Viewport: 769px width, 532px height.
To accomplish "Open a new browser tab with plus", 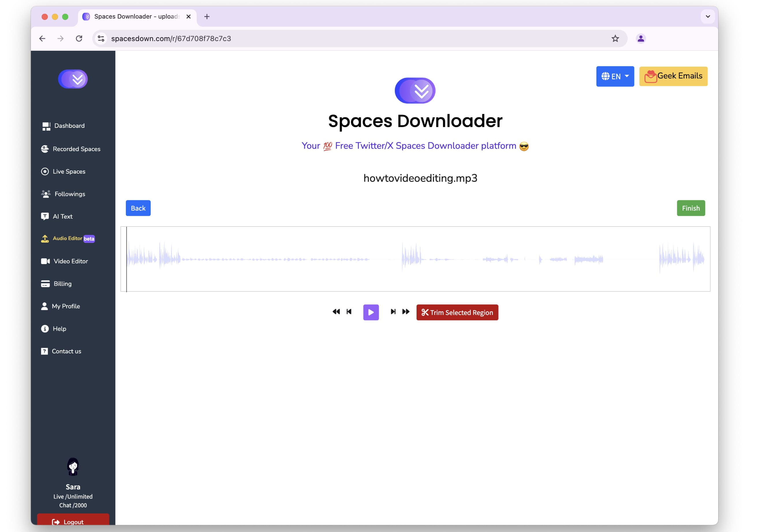I will [x=207, y=16].
